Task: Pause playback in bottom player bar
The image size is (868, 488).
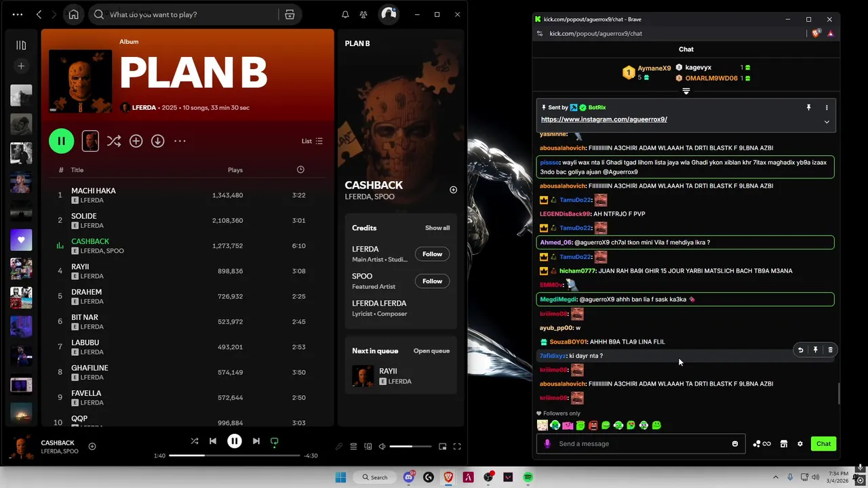Action: click(234, 441)
